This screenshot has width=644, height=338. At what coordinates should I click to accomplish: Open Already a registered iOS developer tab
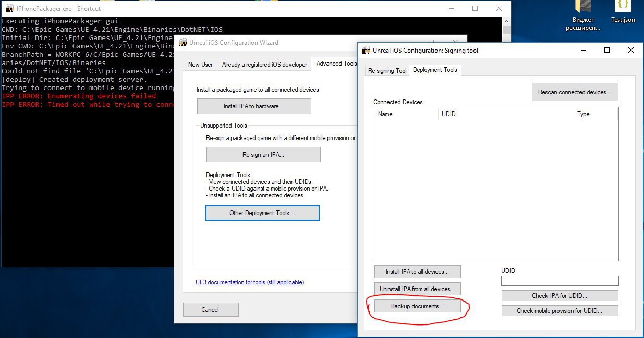coord(264,64)
